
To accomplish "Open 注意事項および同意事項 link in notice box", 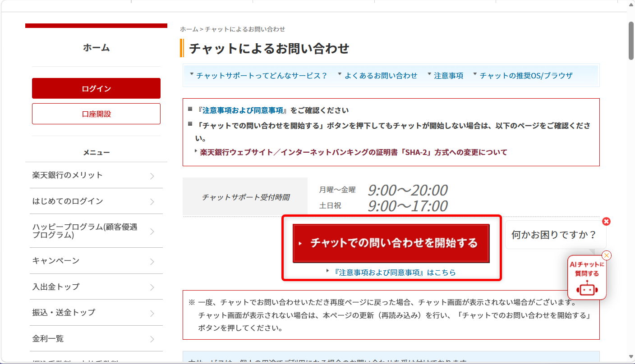I will pyautogui.click(x=243, y=110).
